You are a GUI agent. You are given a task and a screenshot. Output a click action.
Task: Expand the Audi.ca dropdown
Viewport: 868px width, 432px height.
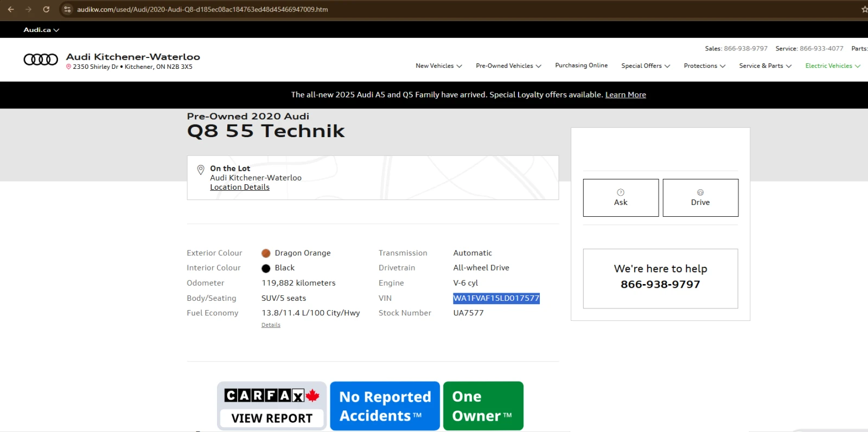tap(41, 30)
